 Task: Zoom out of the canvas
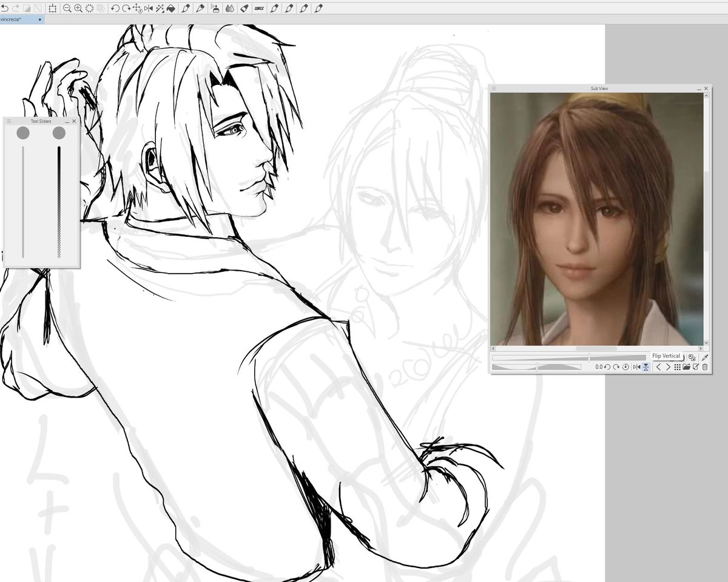[x=67, y=8]
